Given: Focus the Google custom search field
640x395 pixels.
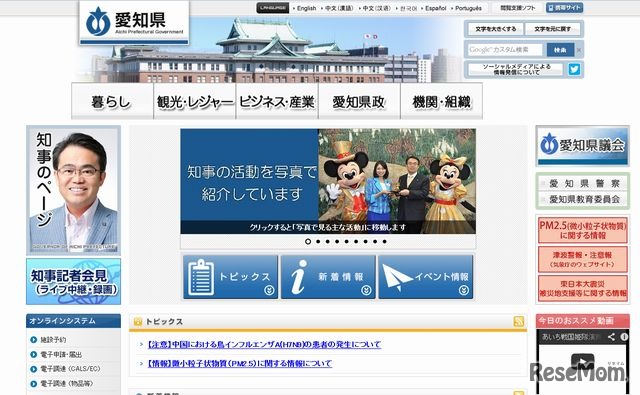Looking at the screenshot, I should point(505,50).
